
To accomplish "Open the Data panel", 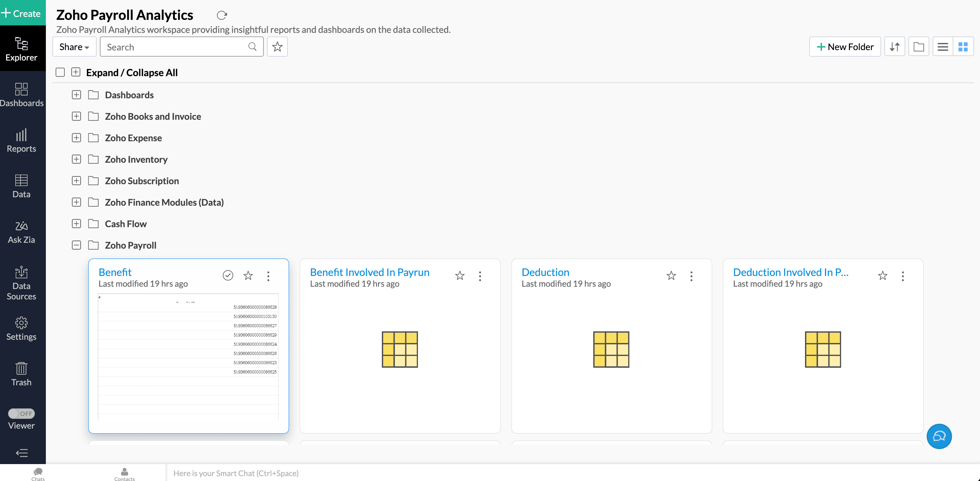I will point(20,186).
